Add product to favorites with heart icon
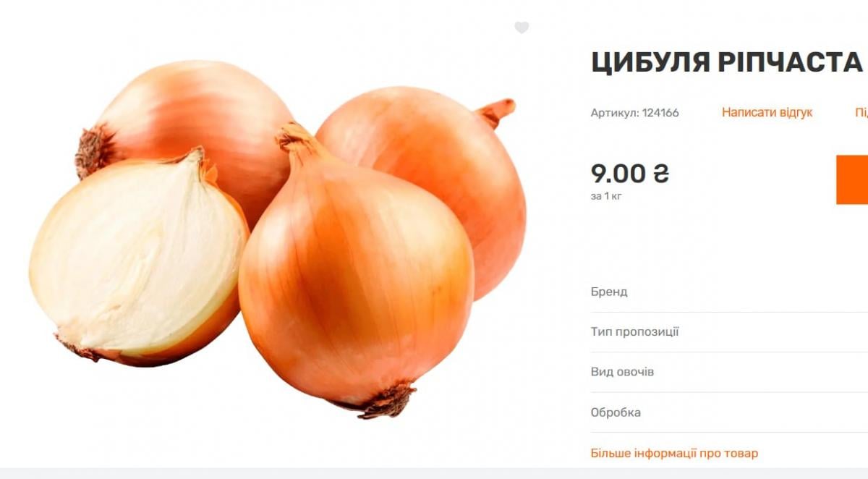Screen dimensions: 868x479 coord(522,27)
